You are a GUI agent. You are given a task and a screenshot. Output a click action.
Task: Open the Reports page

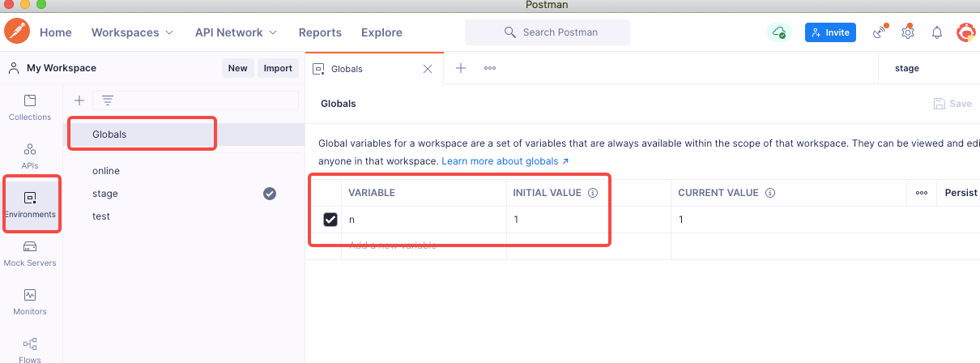pos(320,32)
